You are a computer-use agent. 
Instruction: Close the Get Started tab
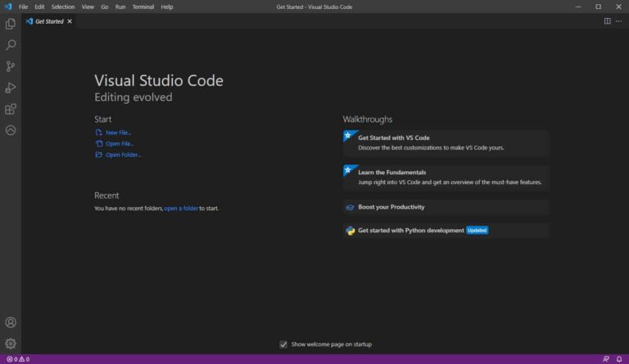pos(70,21)
